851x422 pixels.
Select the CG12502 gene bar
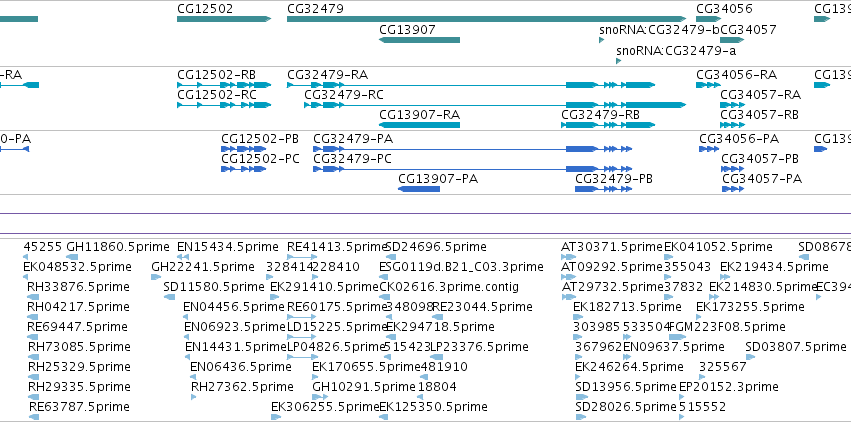pos(224,19)
